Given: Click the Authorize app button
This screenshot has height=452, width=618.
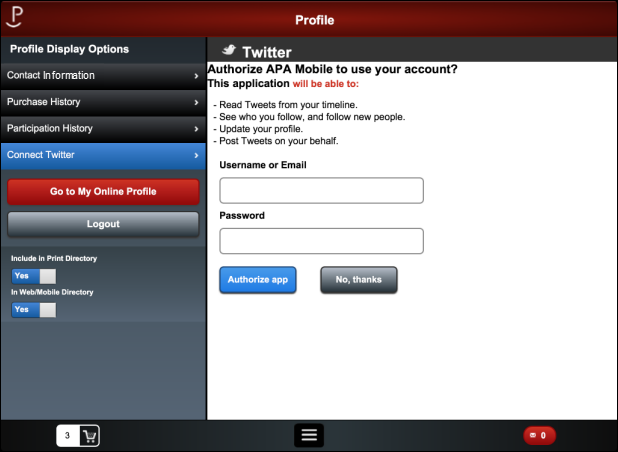Looking at the screenshot, I should pos(258,279).
